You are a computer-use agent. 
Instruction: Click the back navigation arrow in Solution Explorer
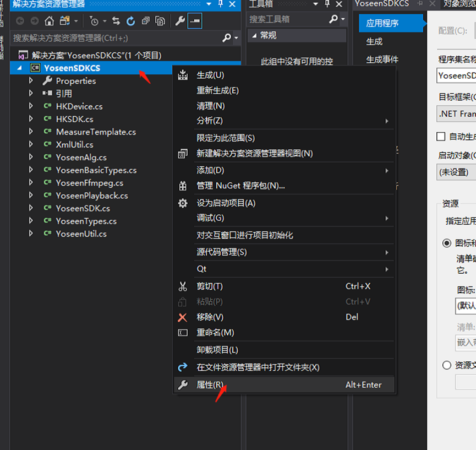click(20, 21)
